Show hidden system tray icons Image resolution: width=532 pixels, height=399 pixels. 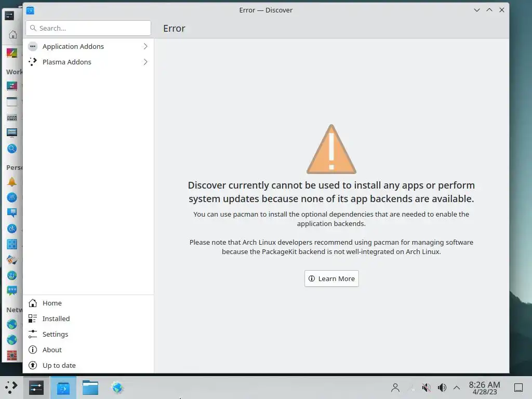coord(457,388)
